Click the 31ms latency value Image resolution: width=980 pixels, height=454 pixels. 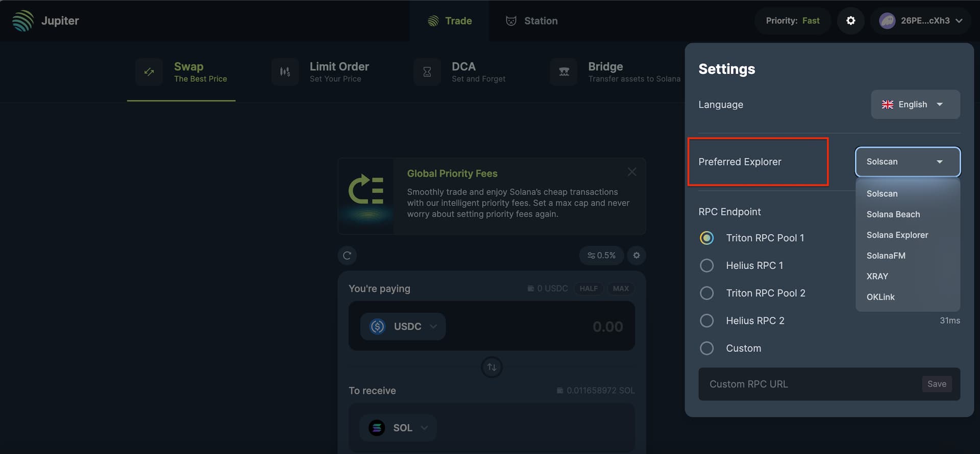tap(950, 321)
